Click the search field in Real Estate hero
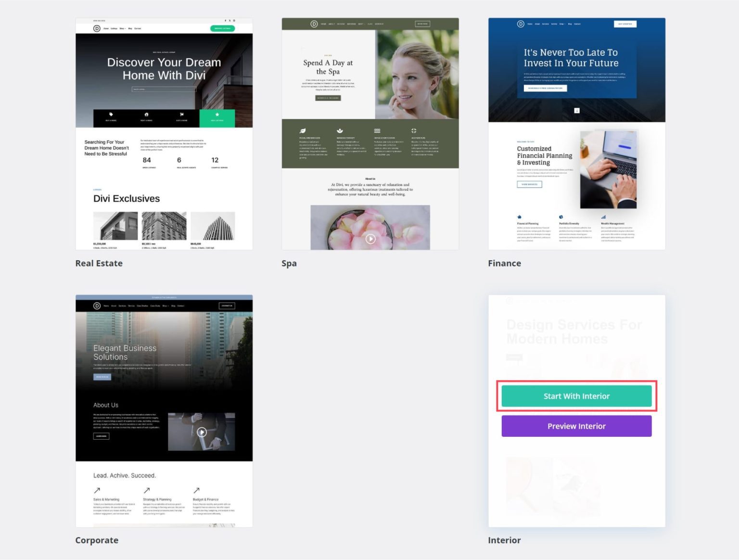This screenshot has width=739, height=560. pyautogui.click(x=164, y=89)
